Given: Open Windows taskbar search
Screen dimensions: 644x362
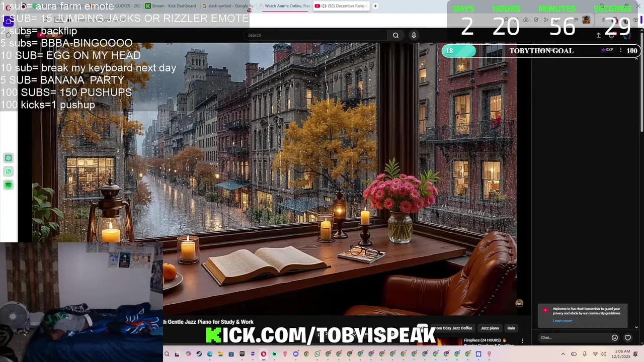Looking at the screenshot, I should click(x=167, y=354).
